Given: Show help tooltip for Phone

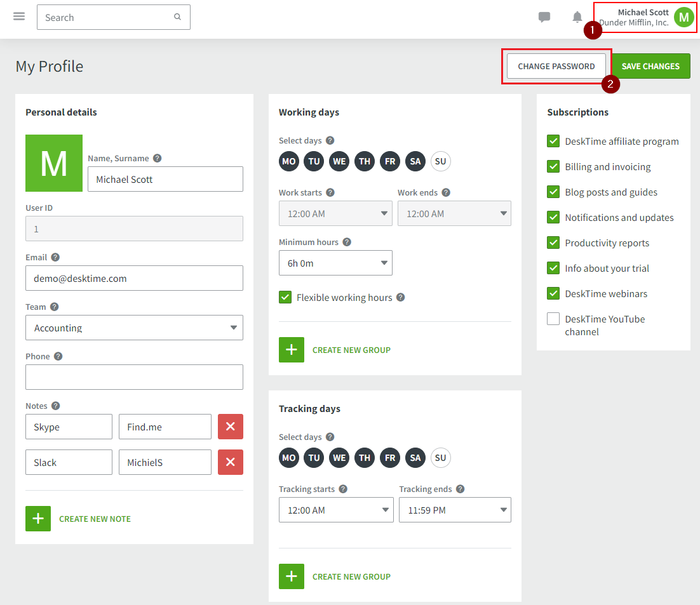Looking at the screenshot, I should [58, 357].
